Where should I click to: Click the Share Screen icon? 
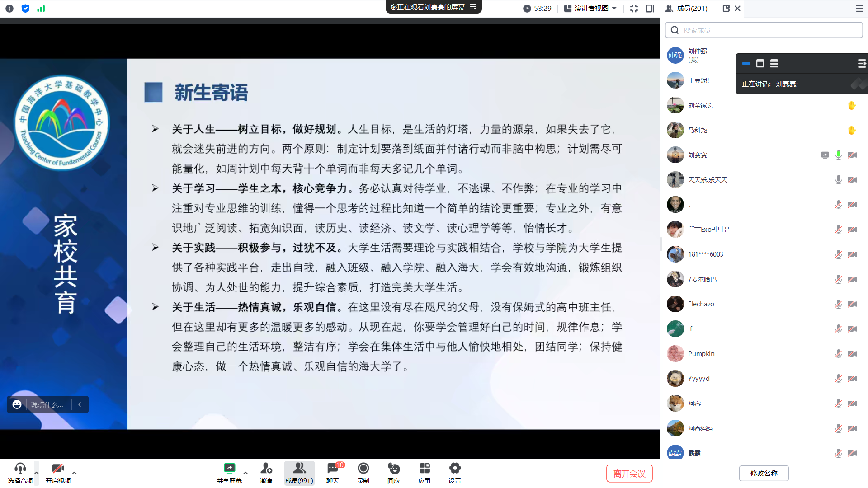[x=229, y=469]
